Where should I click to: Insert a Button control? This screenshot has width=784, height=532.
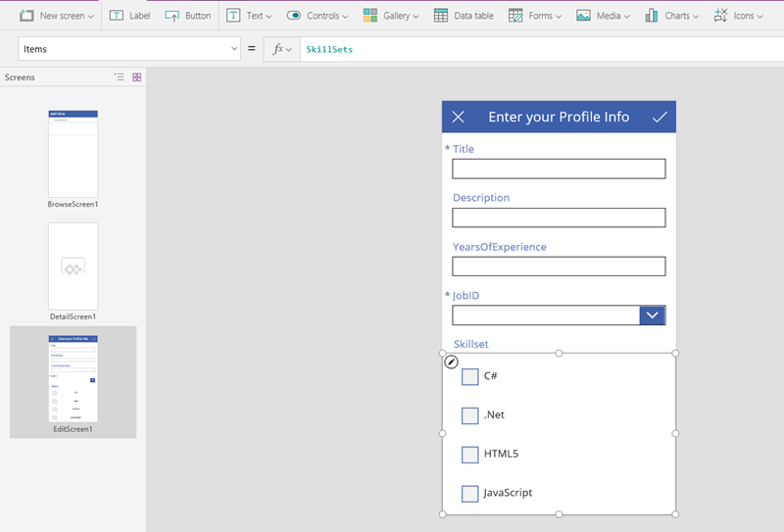click(188, 16)
